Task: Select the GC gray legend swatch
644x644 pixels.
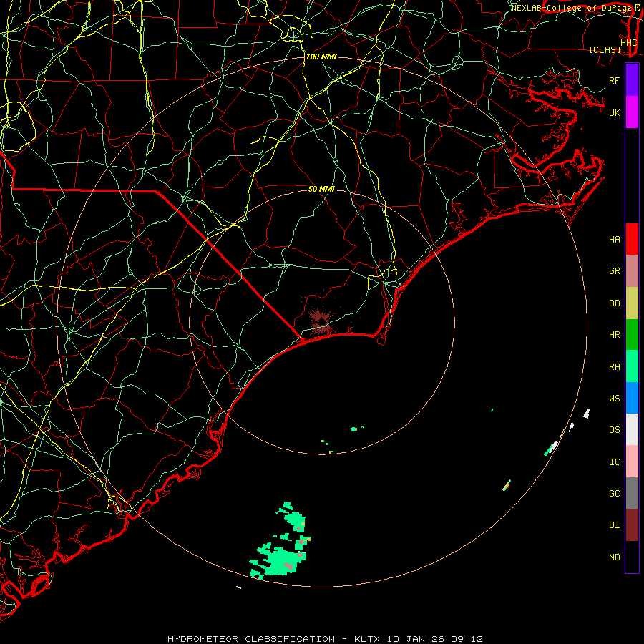Action: [x=632, y=493]
